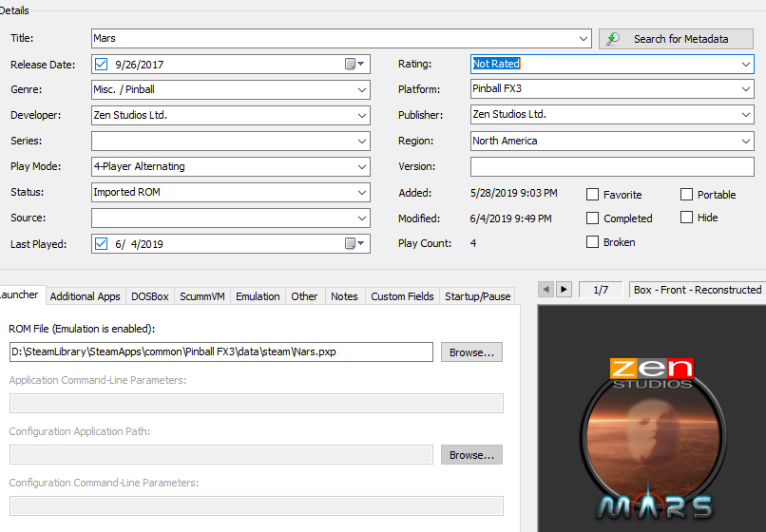
Task: Open the Developer dropdown
Action: pyautogui.click(x=362, y=116)
